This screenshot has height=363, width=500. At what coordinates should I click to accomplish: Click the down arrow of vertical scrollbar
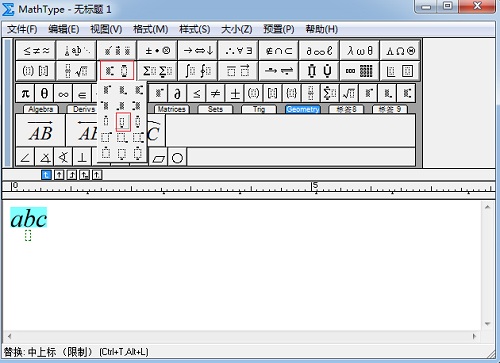487,324
